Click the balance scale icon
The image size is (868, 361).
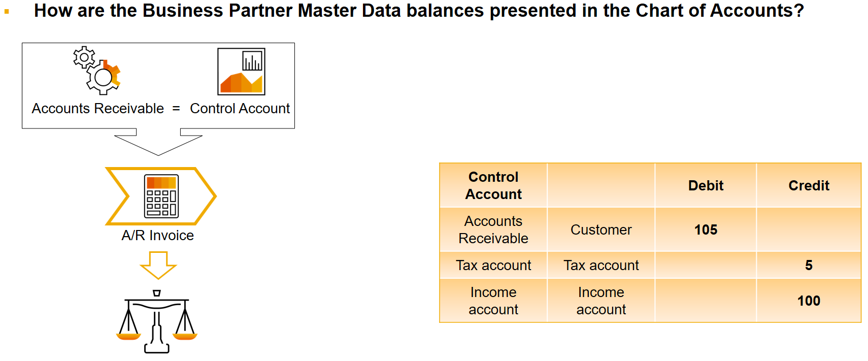(x=157, y=321)
